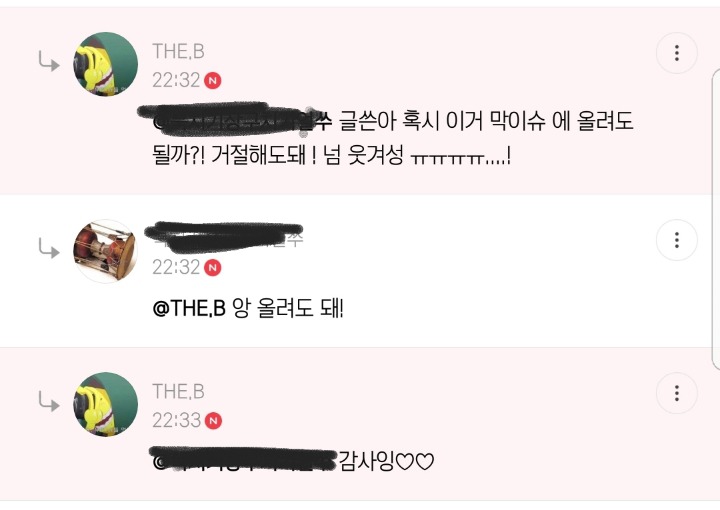
Task: Click the redacted mention before 감사잉
Action: point(244,459)
